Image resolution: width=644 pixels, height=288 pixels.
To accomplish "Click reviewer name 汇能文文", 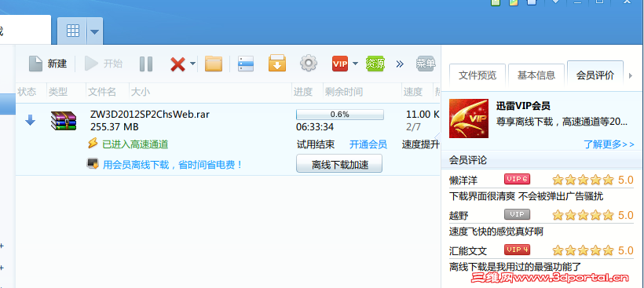I will [x=468, y=250].
